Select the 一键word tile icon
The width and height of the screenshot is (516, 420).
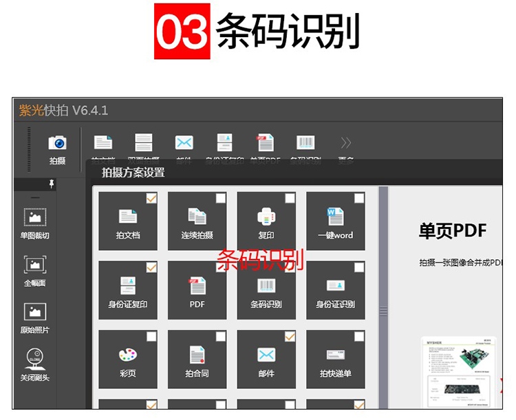335,217
